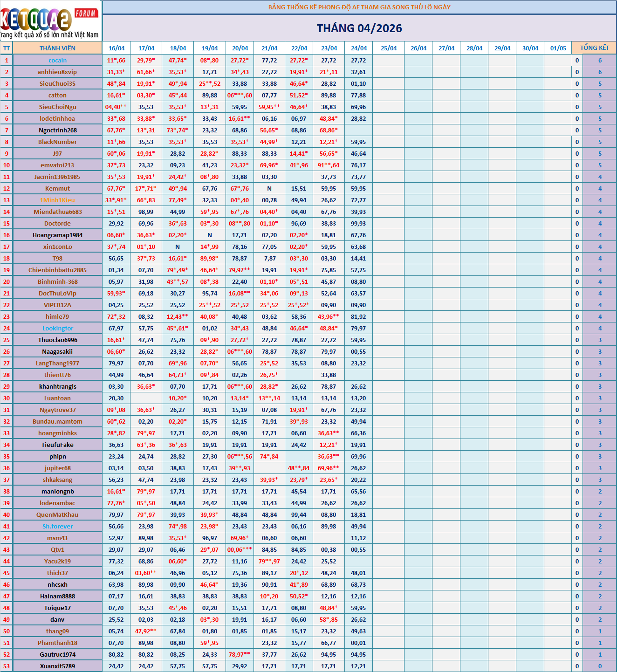
Task: Select member name lodetinhhoa
Action: pyautogui.click(x=57, y=118)
